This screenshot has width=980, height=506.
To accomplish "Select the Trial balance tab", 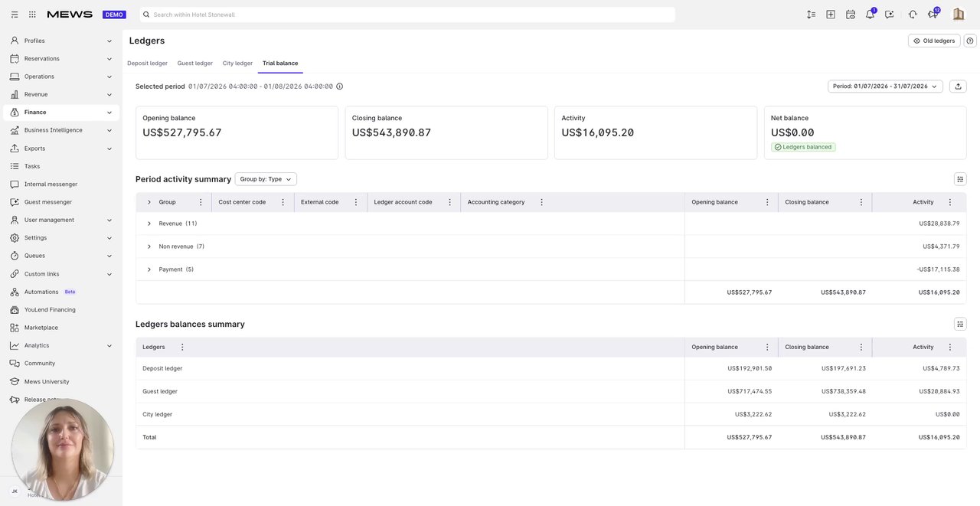I will 280,64.
